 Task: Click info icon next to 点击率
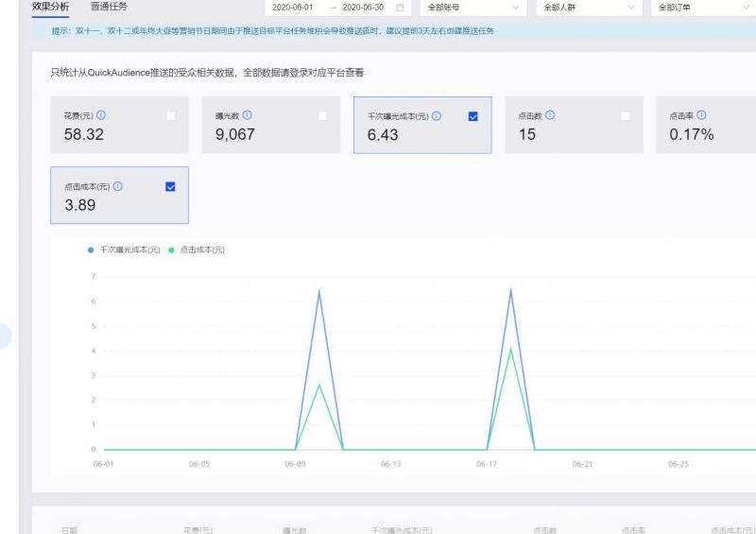pyautogui.click(x=701, y=115)
